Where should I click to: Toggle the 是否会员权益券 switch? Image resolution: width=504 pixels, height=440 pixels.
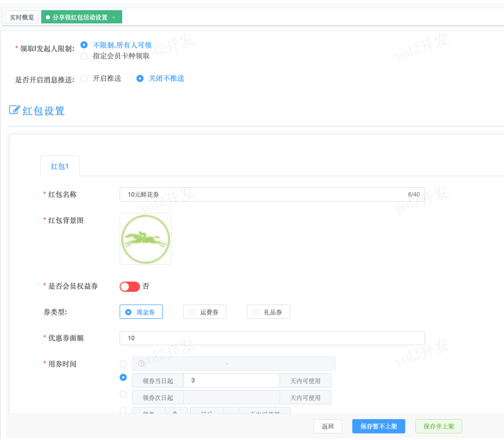130,287
